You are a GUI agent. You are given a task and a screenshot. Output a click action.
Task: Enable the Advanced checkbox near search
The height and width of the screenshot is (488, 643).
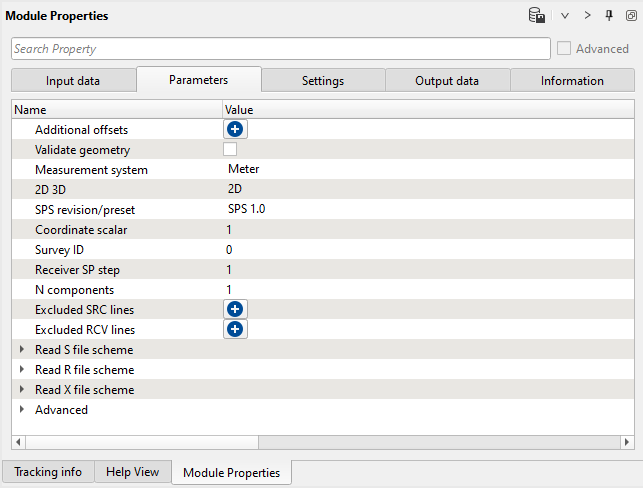coord(565,48)
